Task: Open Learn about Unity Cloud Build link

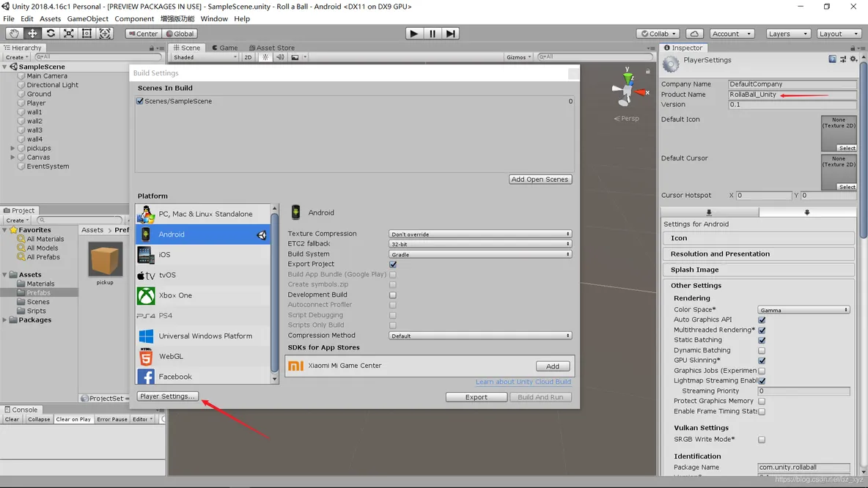Action: pyautogui.click(x=523, y=382)
